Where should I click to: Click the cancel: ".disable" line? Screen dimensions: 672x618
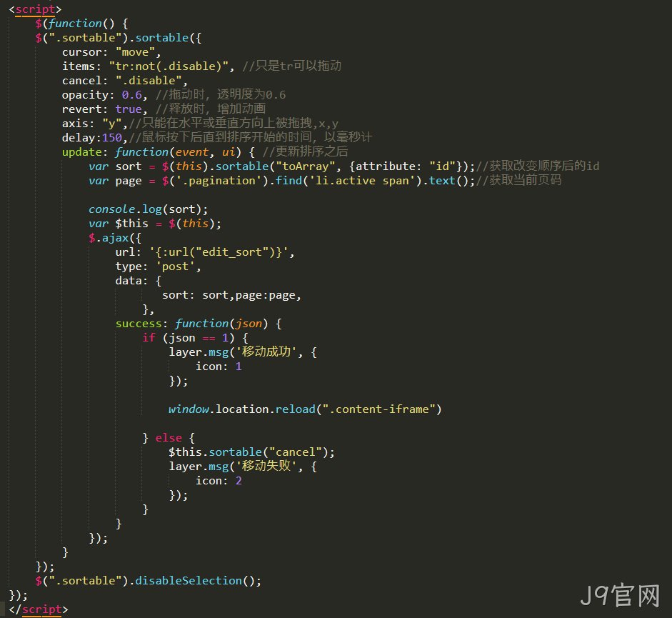125,80
